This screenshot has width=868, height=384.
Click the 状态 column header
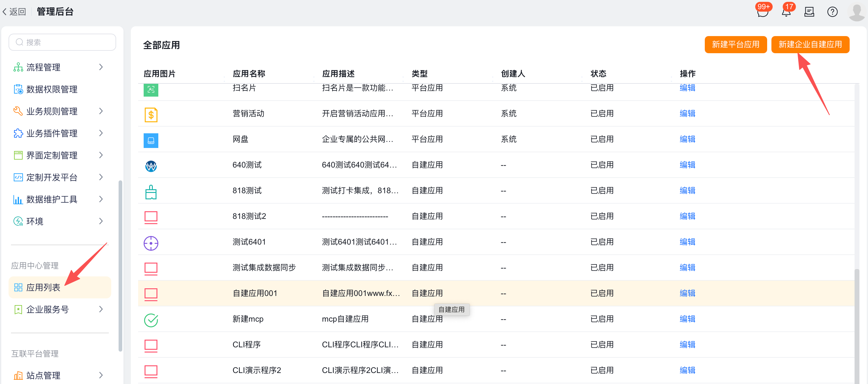pos(598,73)
